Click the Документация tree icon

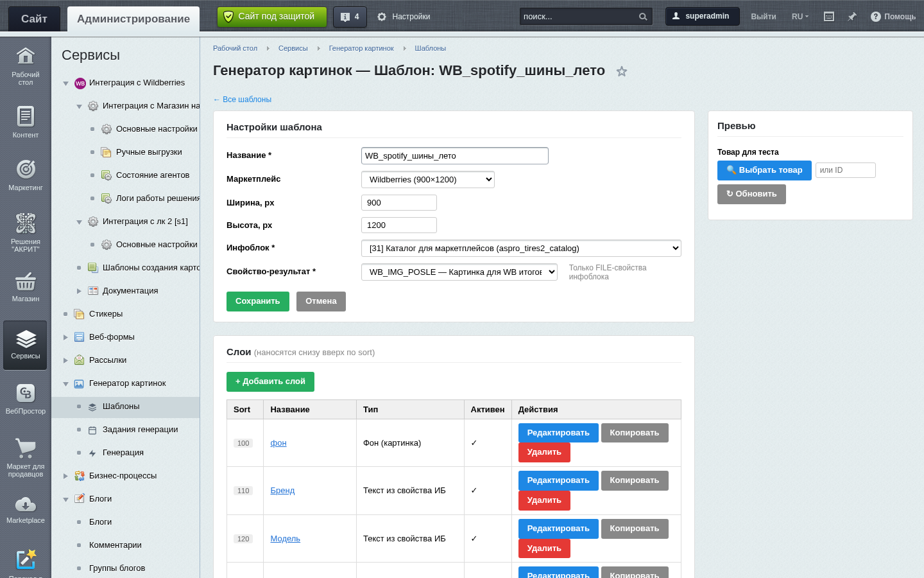point(93,291)
